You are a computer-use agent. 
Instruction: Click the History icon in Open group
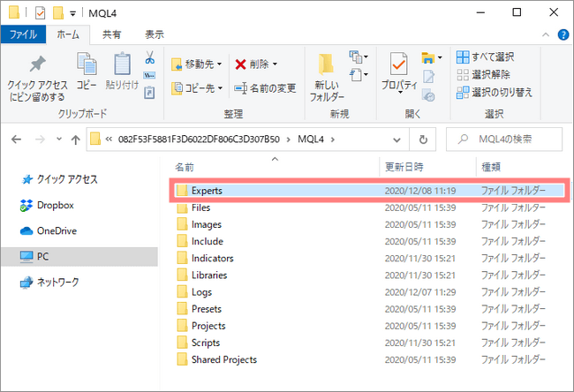[428, 94]
